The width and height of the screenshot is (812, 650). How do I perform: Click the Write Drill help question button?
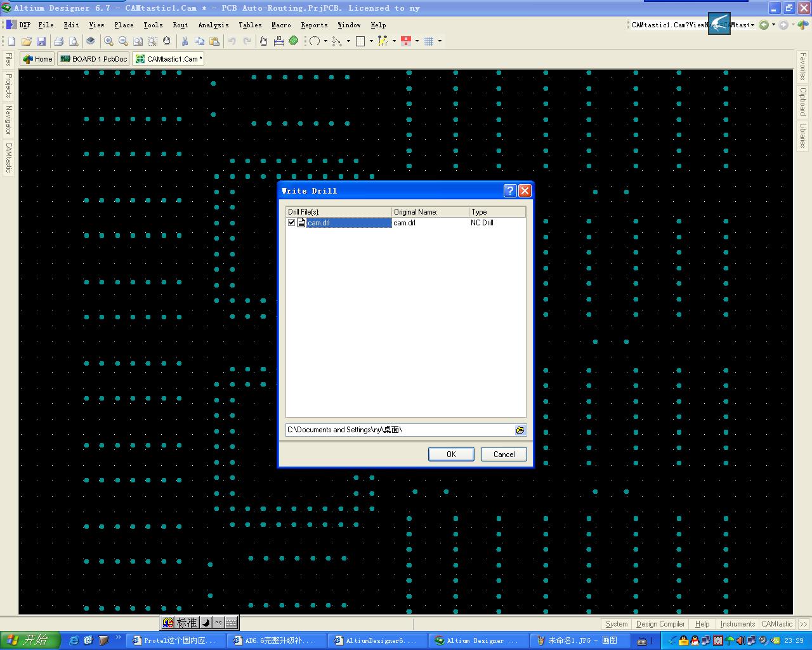click(510, 190)
